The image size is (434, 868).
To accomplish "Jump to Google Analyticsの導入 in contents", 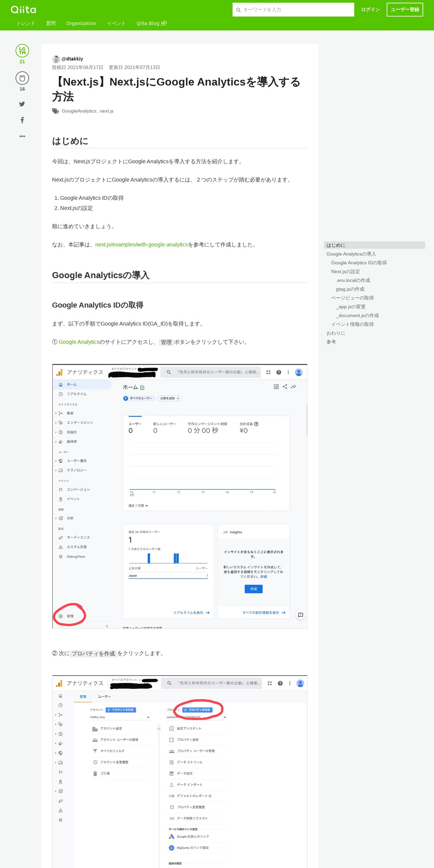I will pyautogui.click(x=351, y=254).
